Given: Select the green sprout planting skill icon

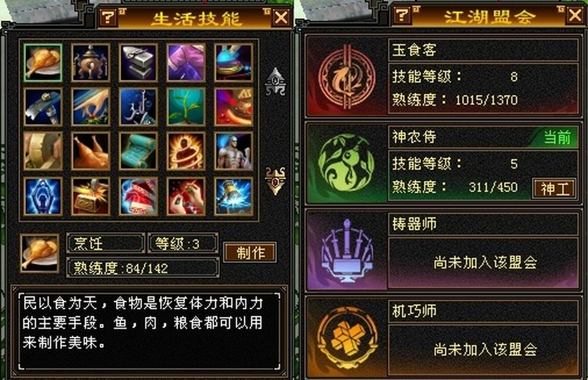Looking at the screenshot, I should point(186,107).
